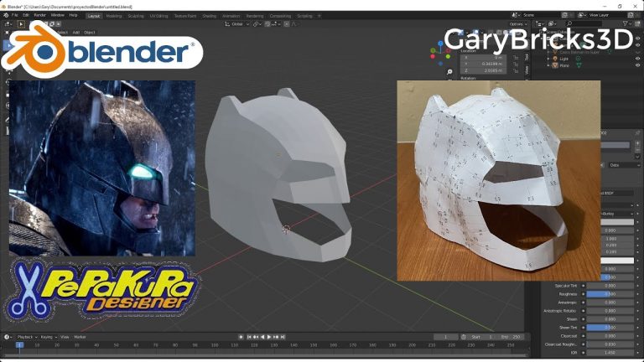Adjust the Sheen Tint slider
644x362 pixels.
pyautogui.click(x=610, y=328)
